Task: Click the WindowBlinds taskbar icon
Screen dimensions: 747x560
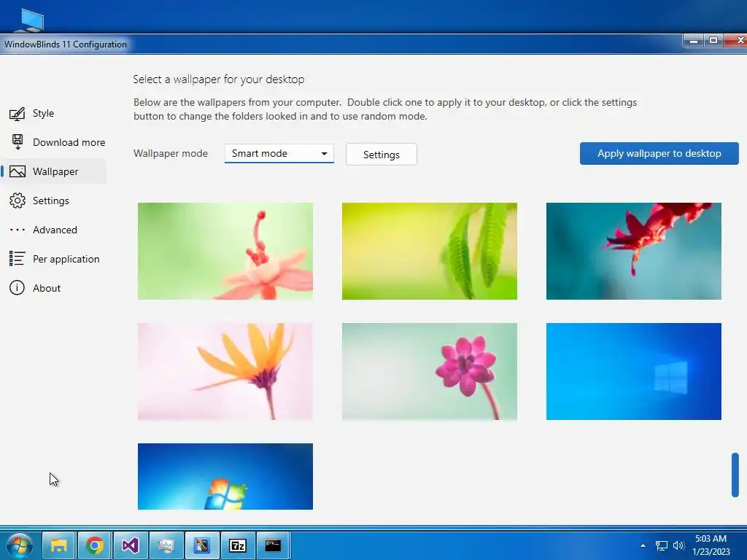Action: tap(201, 545)
